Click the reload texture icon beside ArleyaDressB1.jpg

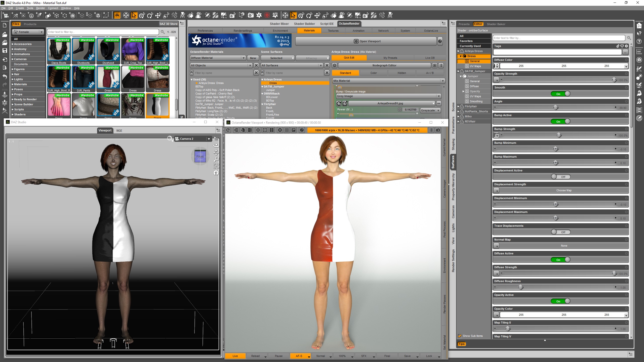[x=339, y=103]
